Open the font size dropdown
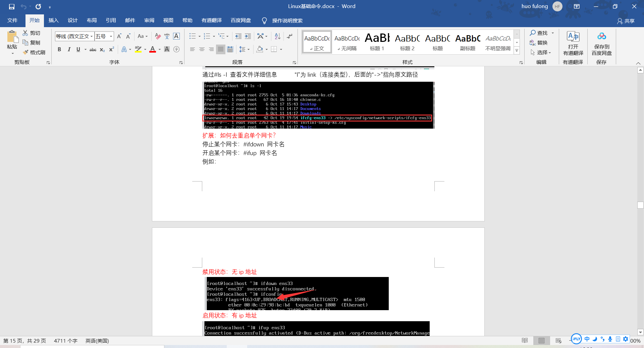The height and width of the screenshot is (348, 644). pos(111,36)
